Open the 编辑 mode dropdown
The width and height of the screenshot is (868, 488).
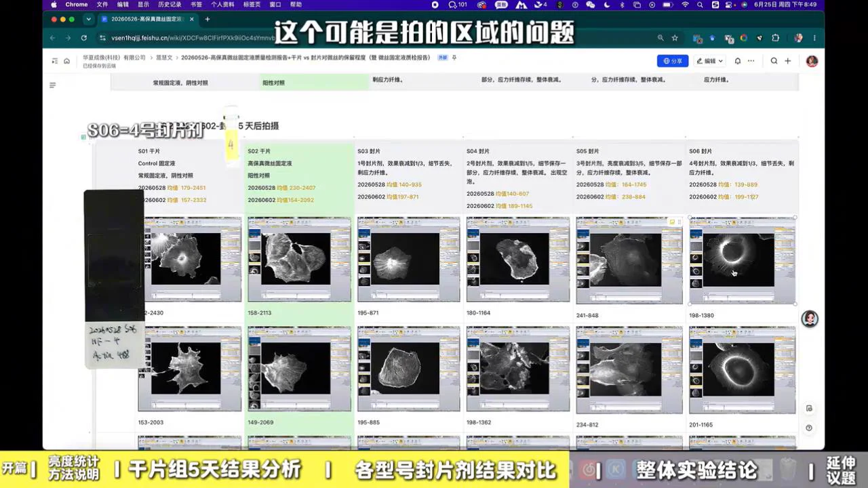[709, 61]
